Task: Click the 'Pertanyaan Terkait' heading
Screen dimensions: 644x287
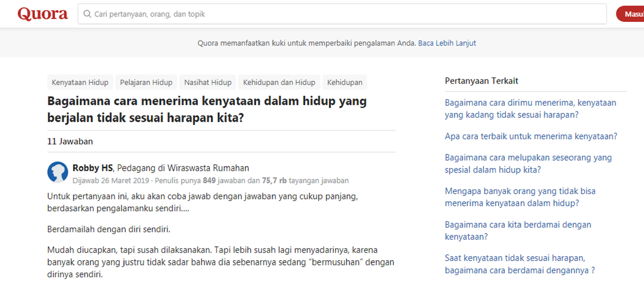Action: [481, 81]
